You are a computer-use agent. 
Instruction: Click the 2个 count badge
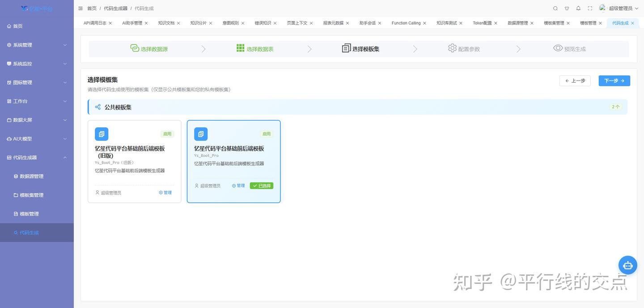pos(616,107)
